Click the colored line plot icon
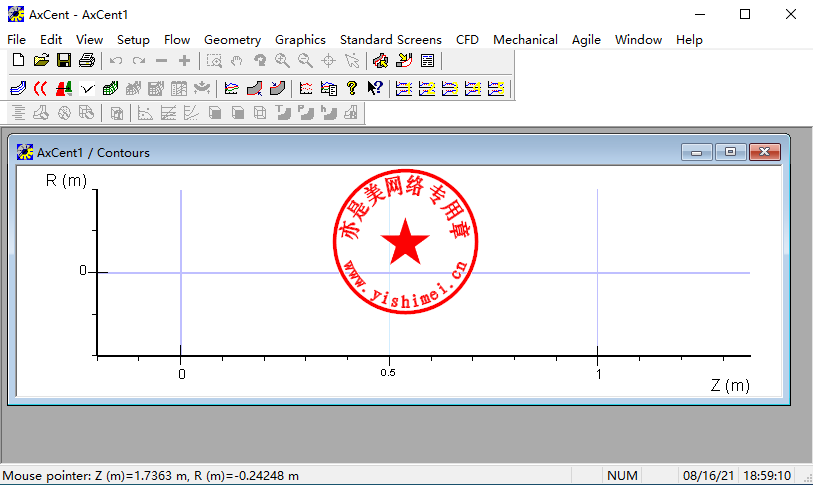The image size is (813, 485). (x=231, y=88)
